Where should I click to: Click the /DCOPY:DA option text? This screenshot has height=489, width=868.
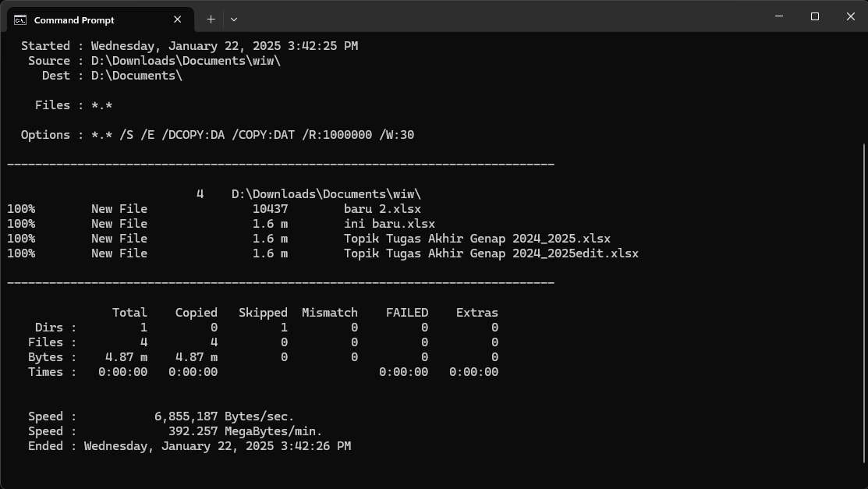pos(193,135)
